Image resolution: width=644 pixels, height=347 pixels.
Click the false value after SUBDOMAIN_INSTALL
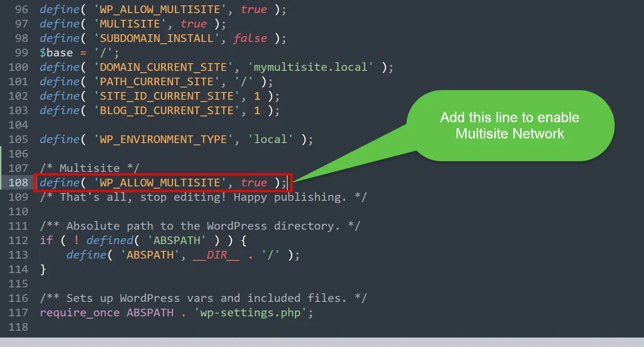click(x=250, y=38)
